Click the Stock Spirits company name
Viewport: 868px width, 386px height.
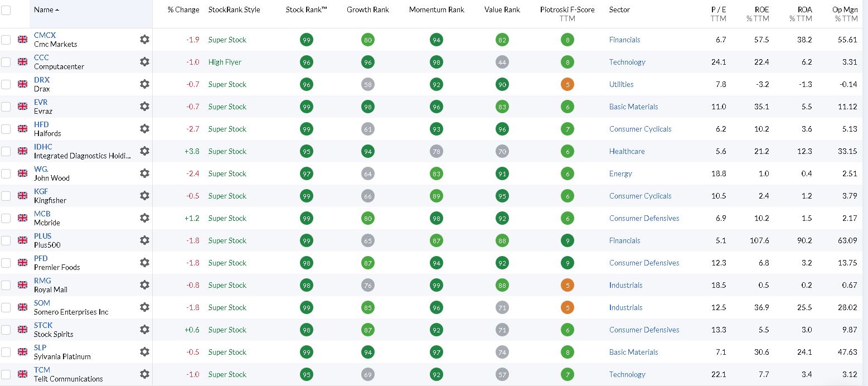pyautogui.click(x=54, y=334)
